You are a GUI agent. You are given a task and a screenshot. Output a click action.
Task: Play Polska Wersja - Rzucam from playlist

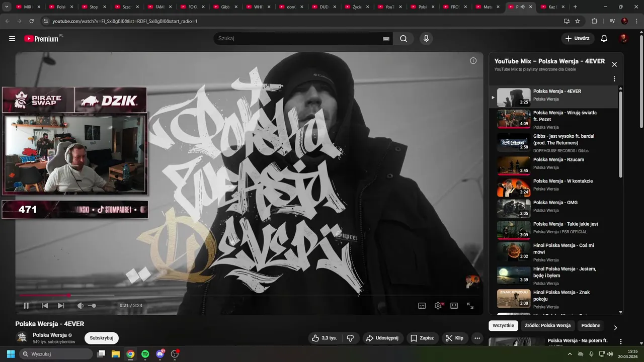tap(553, 165)
